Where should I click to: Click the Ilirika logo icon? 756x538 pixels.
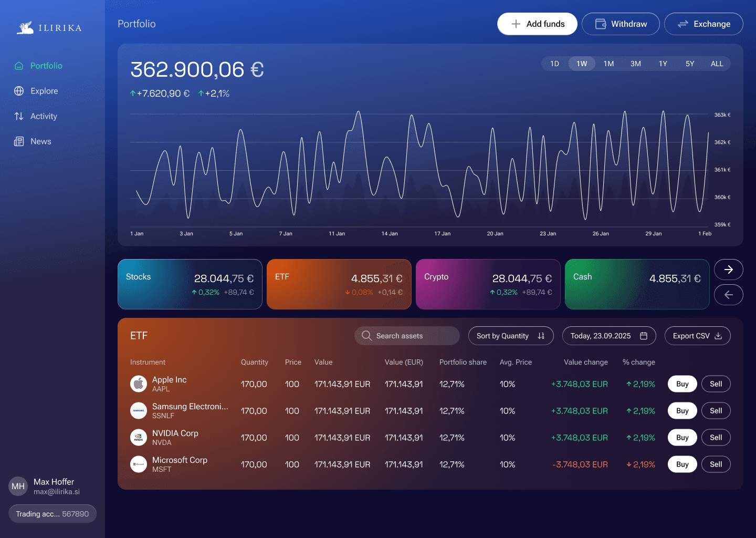(x=25, y=27)
